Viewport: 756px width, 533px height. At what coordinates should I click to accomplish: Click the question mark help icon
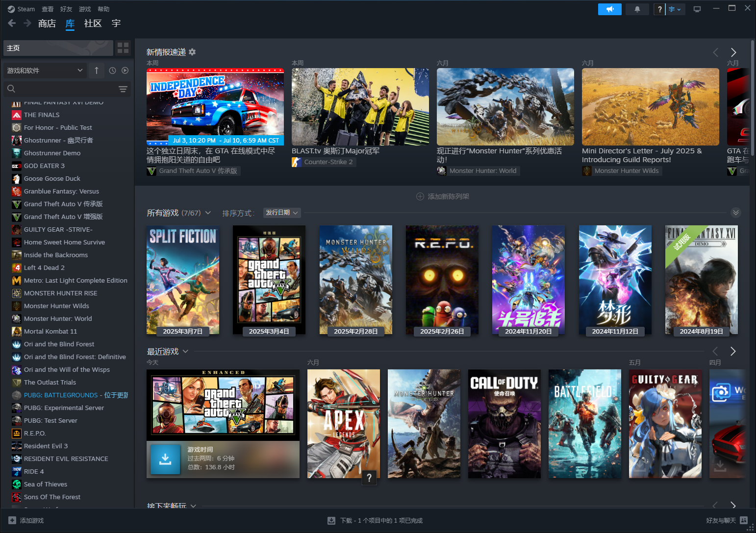pos(660,9)
